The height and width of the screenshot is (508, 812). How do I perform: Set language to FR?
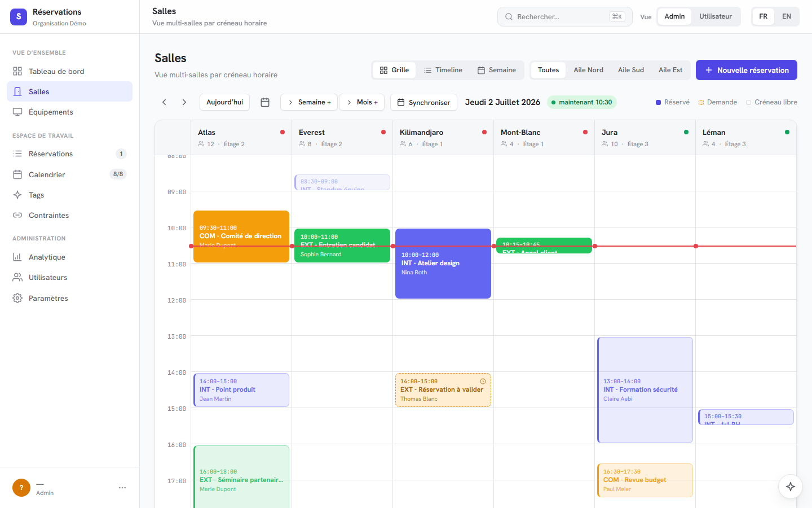763,16
